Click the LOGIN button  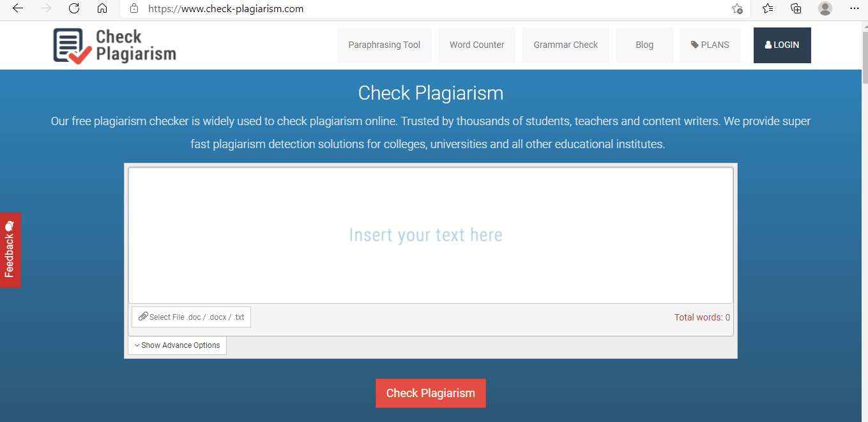[x=782, y=45]
